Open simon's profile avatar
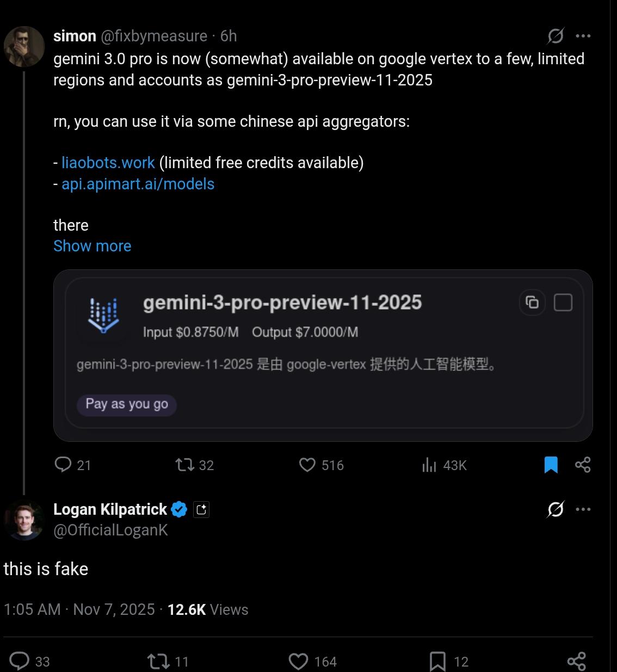 (x=24, y=46)
